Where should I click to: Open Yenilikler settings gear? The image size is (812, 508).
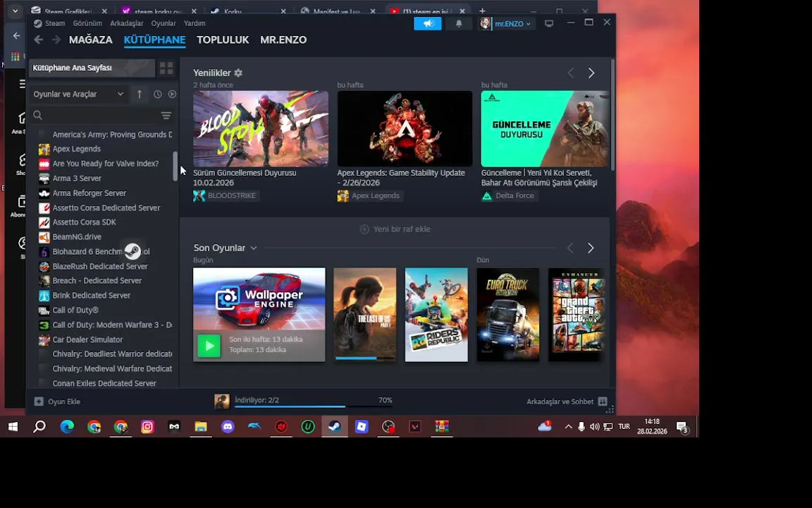tap(238, 73)
